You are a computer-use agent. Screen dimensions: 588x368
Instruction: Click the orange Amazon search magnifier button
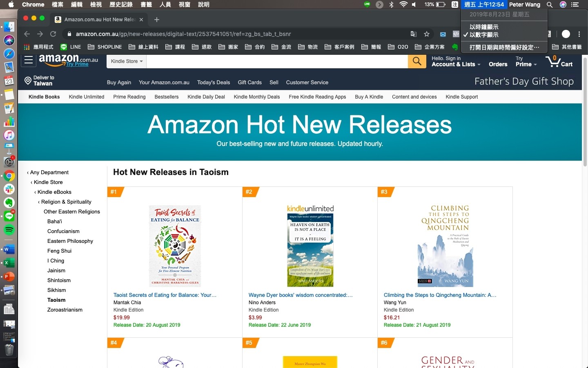[417, 61]
